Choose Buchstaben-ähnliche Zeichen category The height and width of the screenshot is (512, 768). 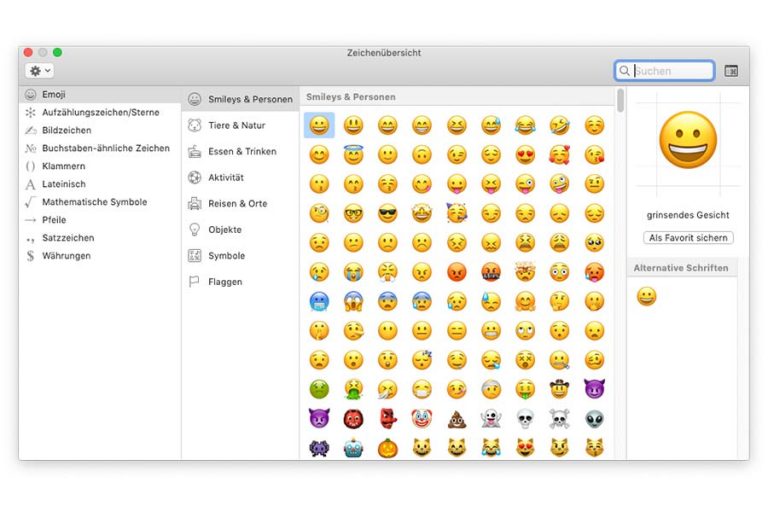100,148
